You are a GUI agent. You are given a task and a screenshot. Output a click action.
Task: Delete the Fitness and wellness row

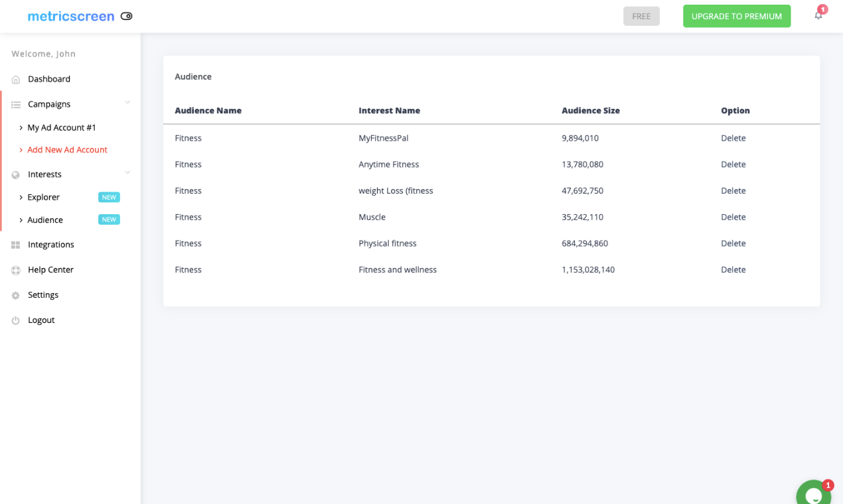coord(733,270)
